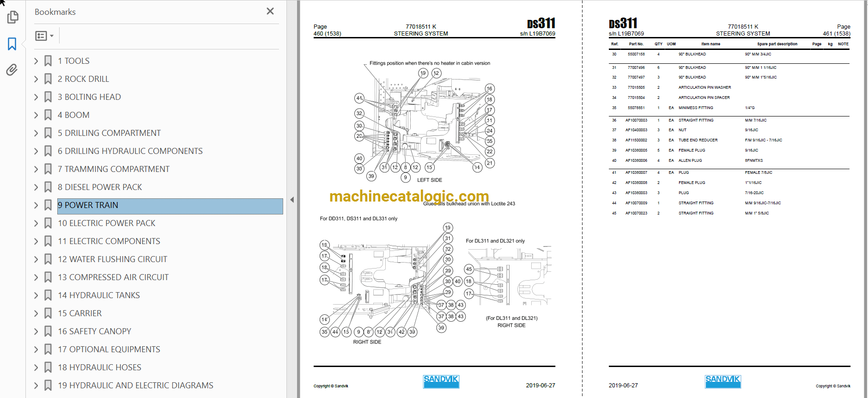Click bookmark icon beside 4 BOOM

coord(48,115)
